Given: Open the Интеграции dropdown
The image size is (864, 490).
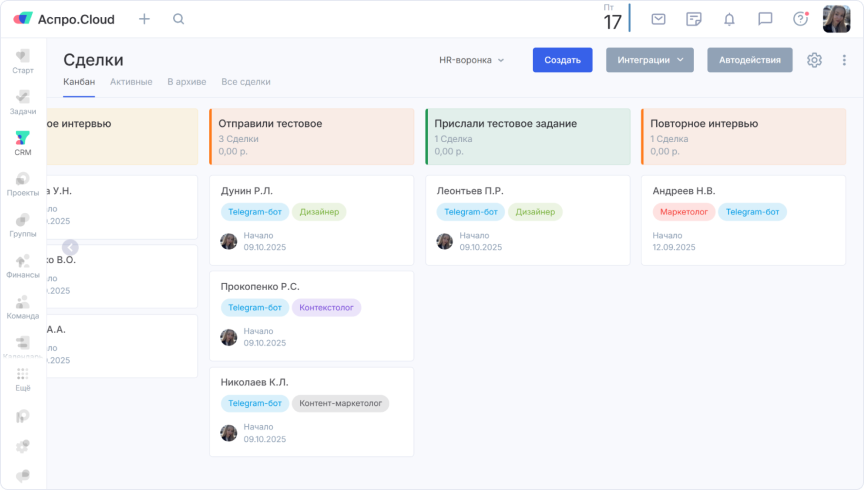Looking at the screenshot, I should (649, 60).
